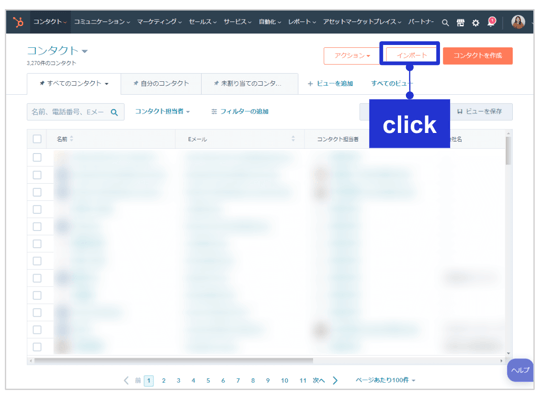Open the settings gear icon

tap(475, 23)
